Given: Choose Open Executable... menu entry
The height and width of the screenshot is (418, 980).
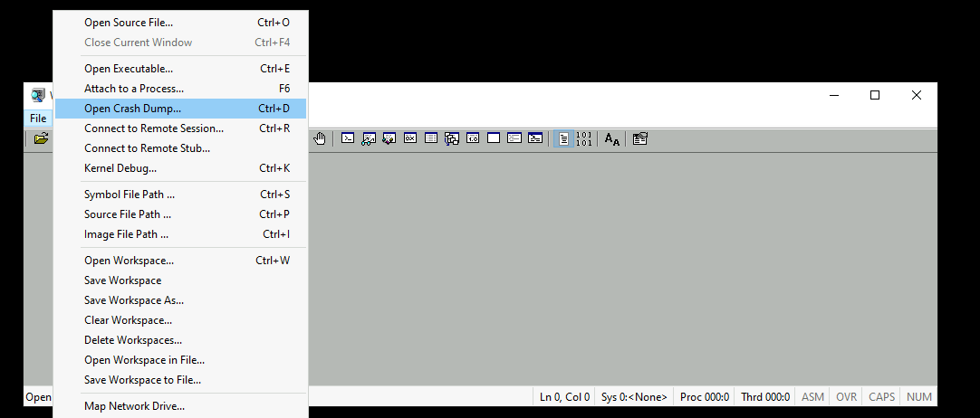Looking at the screenshot, I should pyautogui.click(x=180, y=69).
